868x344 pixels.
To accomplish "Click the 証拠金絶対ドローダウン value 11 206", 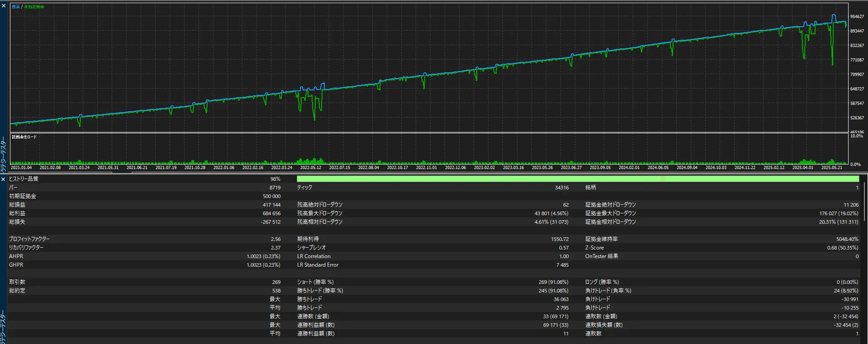I will (851, 205).
